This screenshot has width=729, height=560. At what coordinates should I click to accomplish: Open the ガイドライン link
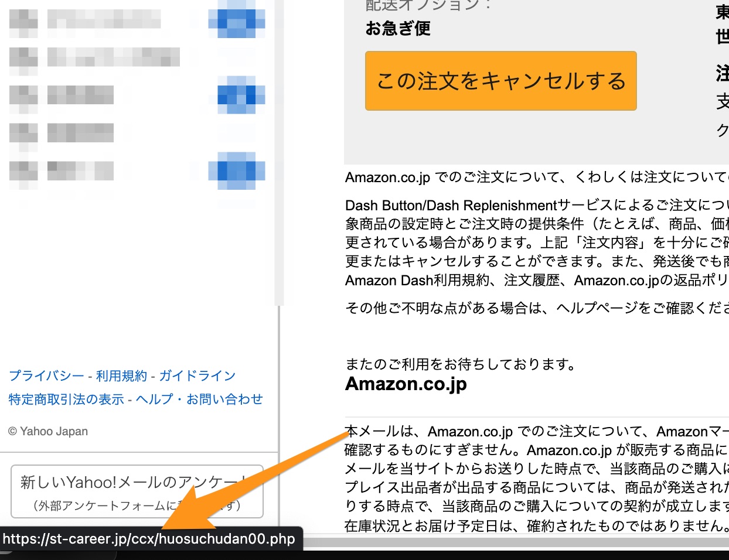pyautogui.click(x=197, y=375)
